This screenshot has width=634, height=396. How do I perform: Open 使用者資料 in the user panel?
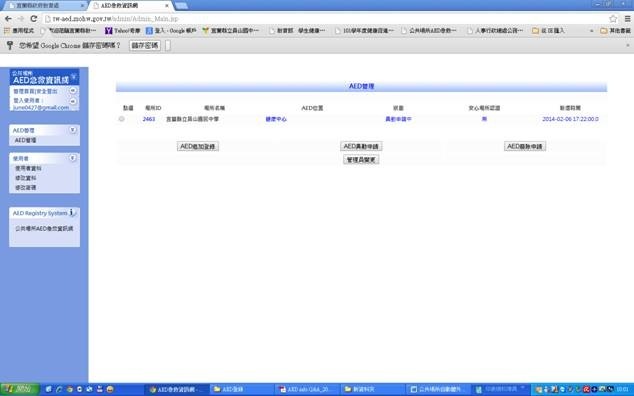(28, 168)
